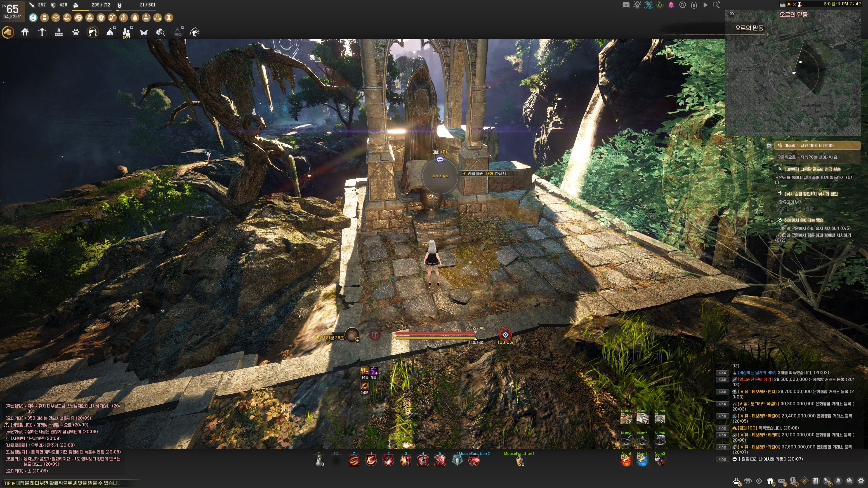Image resolution: width=868 pixels, height=488 pixels.
Task: Click the HP bar showing 7082/7082
Action: point(435,333)
